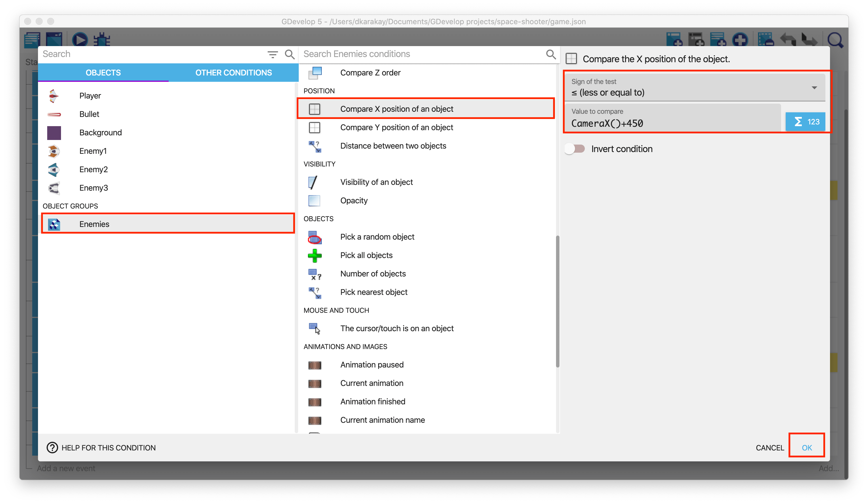Screen dimensions: 868x504
Task: Choose the Enemy2 object
Action: pyautogui.click(x=93, y=169)
